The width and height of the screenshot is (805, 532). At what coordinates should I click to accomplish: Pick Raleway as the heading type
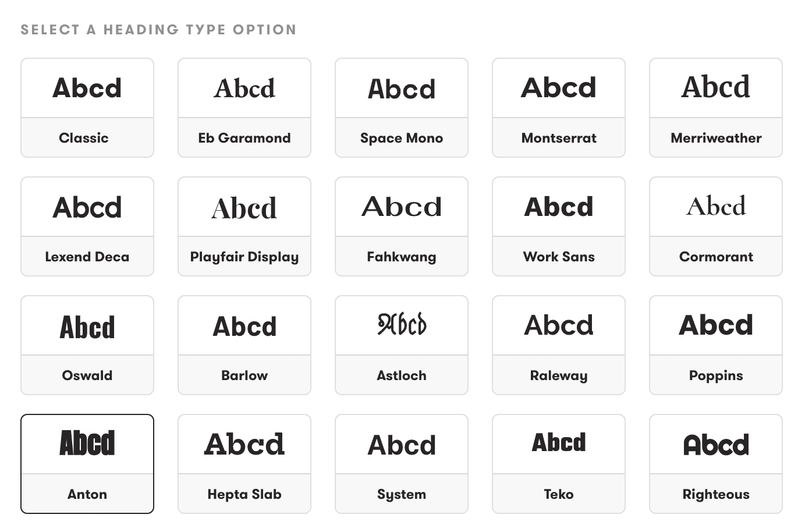point(558,345)
